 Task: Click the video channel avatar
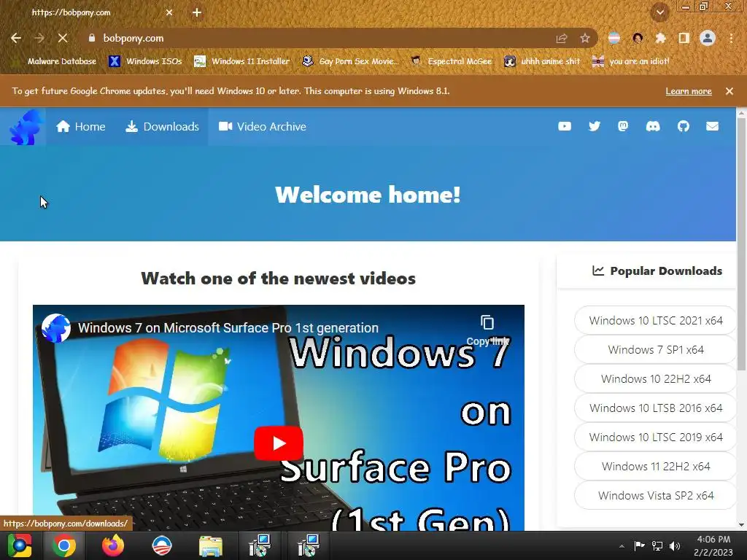(x=55, y=327)
